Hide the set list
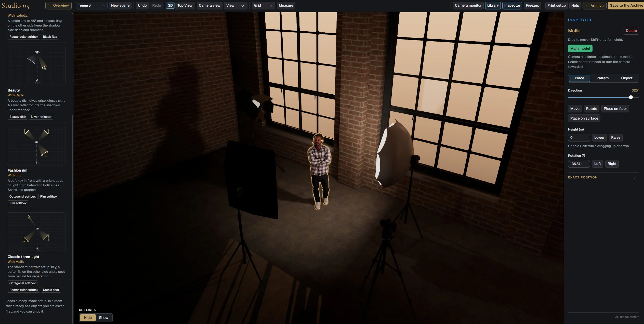The height and width of the screenshot is (324, 644). click(88, 318)
